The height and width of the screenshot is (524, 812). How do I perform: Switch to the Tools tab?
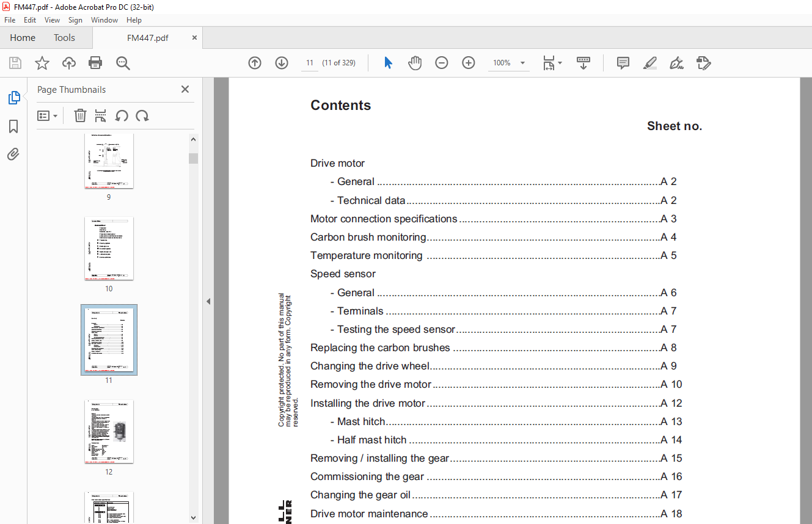click(x=64, y=38)
